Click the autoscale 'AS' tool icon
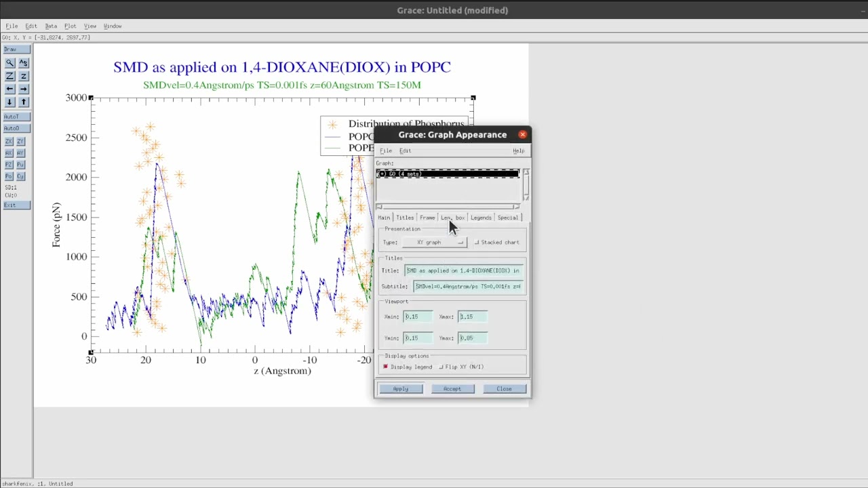The width and height of the screenshot is (868, 488). click(x=23, y=63)
